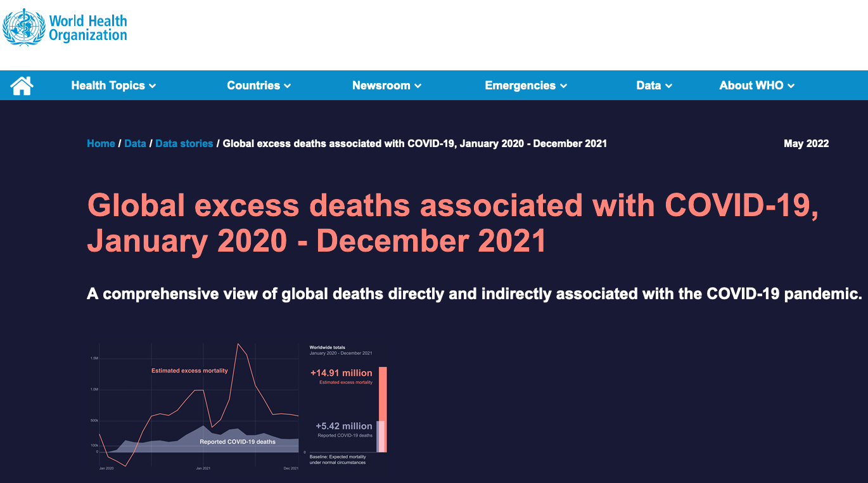
Task: Expand the Countries chevron arrow
Action: (288, 86)
